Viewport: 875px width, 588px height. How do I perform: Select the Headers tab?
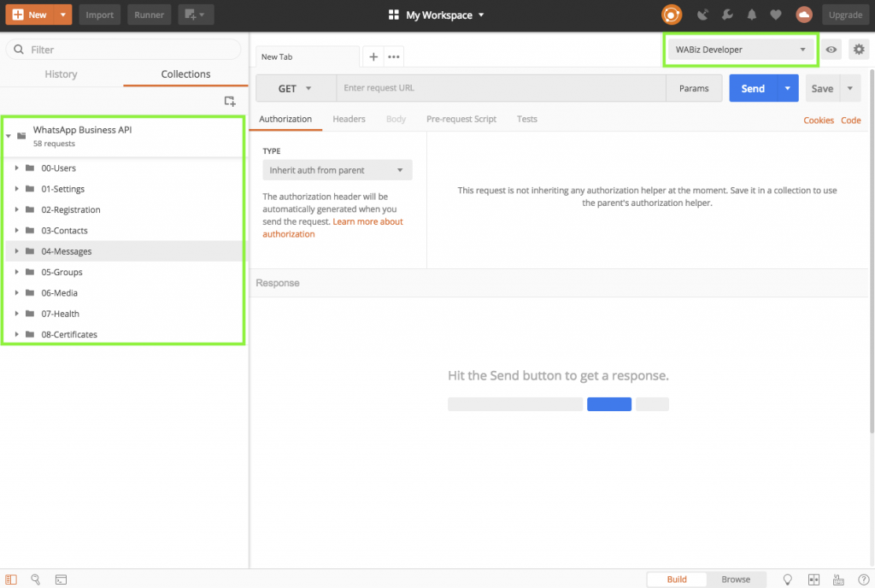pyautogui.click(x=349, y=119)
